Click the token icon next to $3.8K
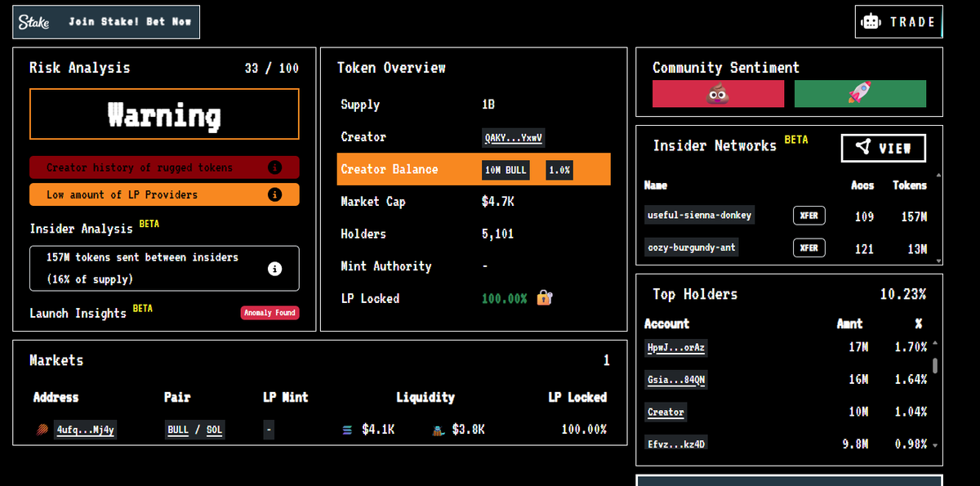Viewport: 980px width, 486px height. pos(439,430)
